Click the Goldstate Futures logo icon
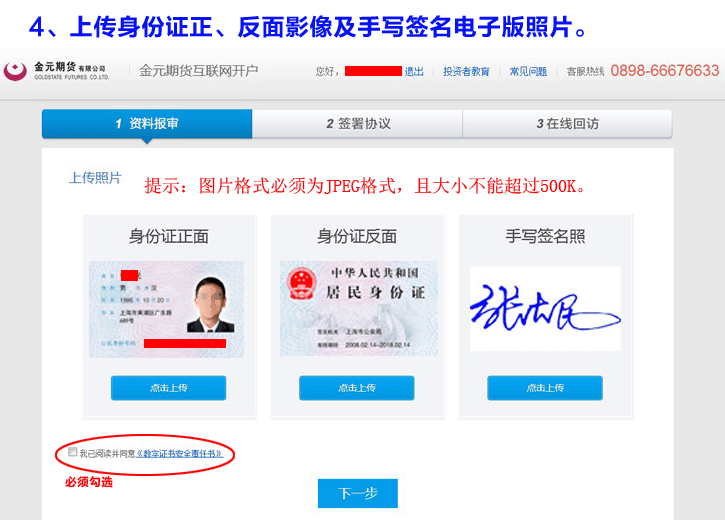This screenshot has width=725, height=520. click(15, 71)
